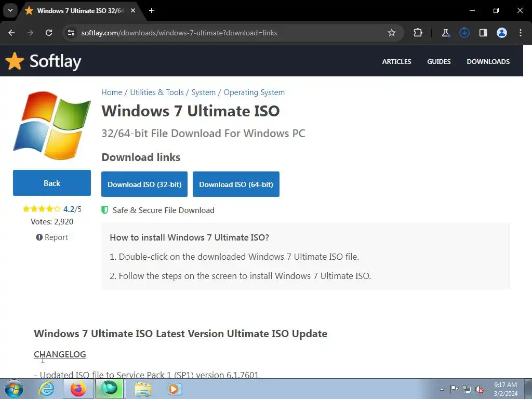Toggle the side panel icon
532x399 pixels.
483,33
